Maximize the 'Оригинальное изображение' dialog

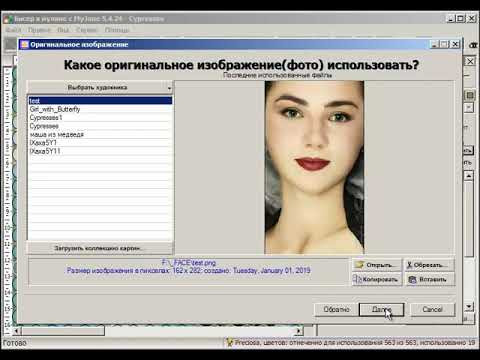click(x=445, y=44)
